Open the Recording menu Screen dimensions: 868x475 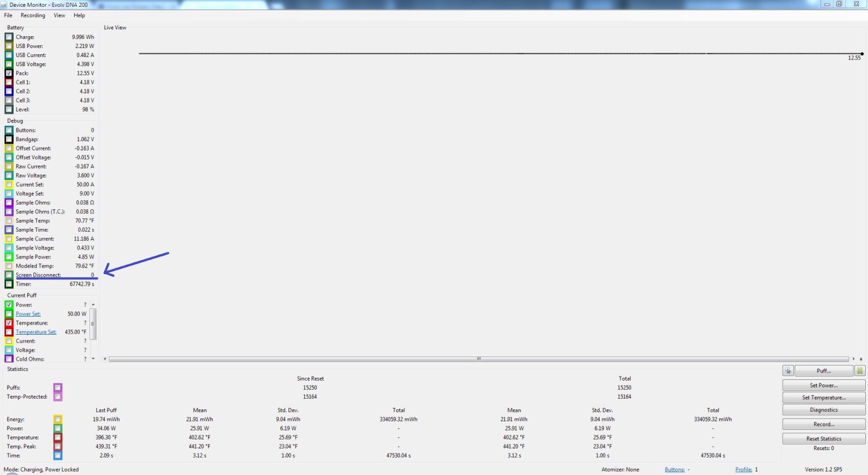click(33, 15)
